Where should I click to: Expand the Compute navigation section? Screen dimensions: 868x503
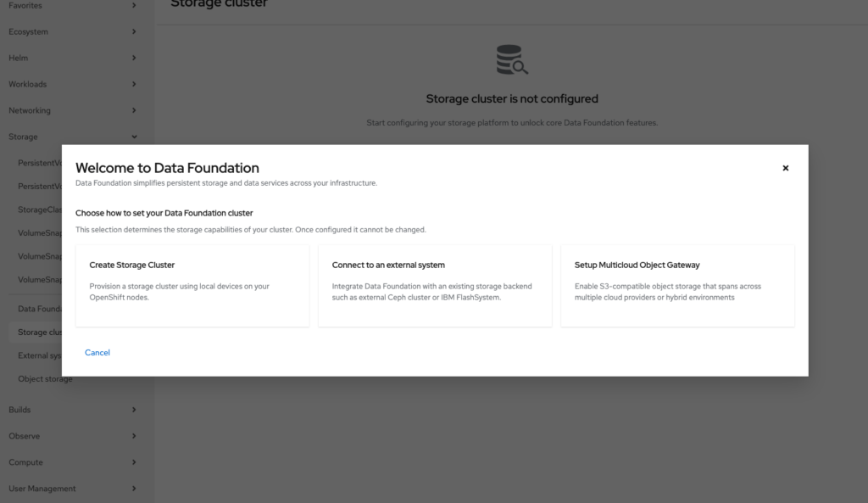(72, 462)
